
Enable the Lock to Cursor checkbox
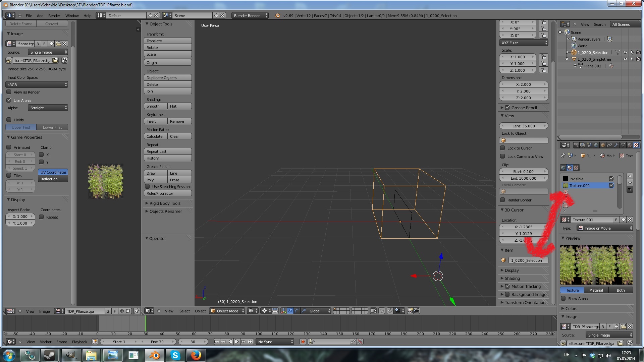point(502,148)
